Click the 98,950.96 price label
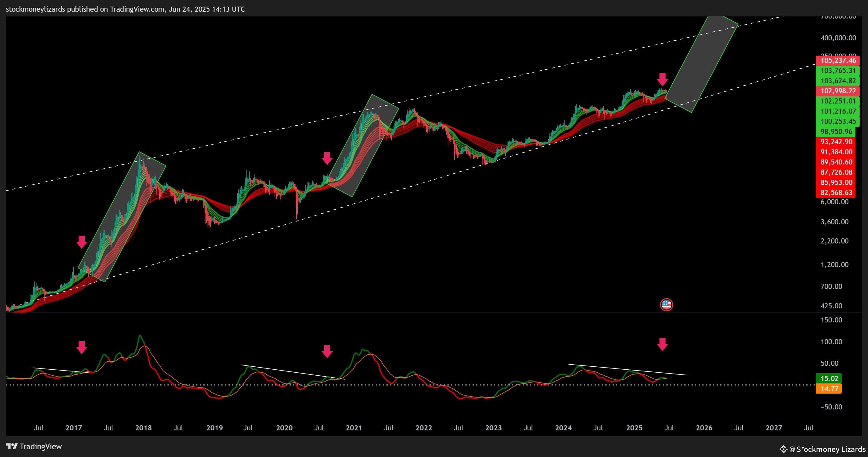The image size is (868, 457). (836, 131)
